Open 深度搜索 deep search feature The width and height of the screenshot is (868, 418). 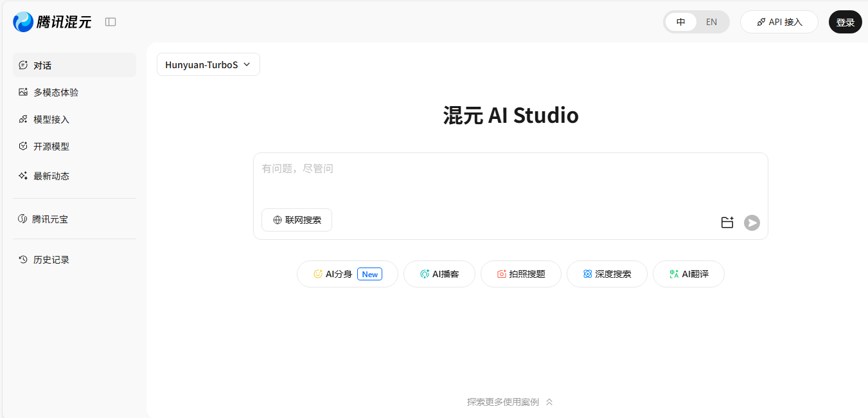(607, 274)
